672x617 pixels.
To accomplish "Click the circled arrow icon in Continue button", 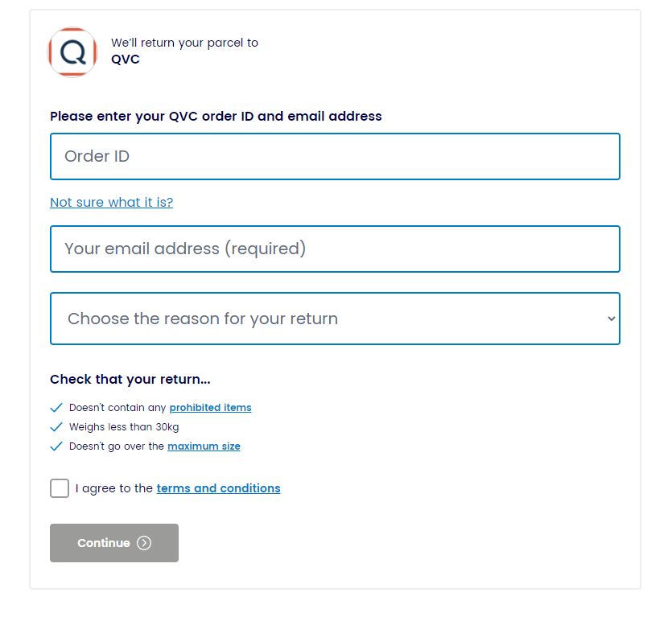I will point(144,543).
